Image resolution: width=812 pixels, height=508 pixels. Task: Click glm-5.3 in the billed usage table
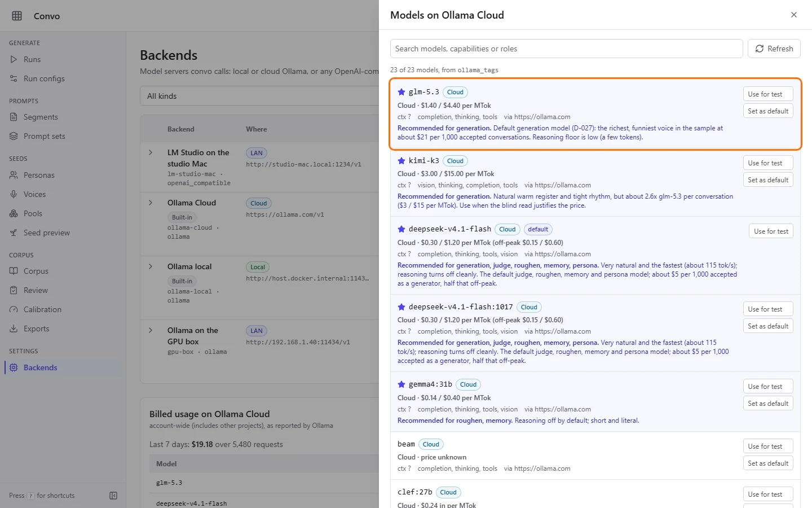[x=169, y=483]
